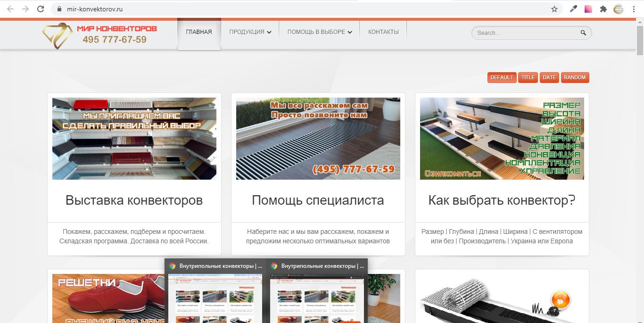Switch to the second Chrome window preview

[317, 290]
